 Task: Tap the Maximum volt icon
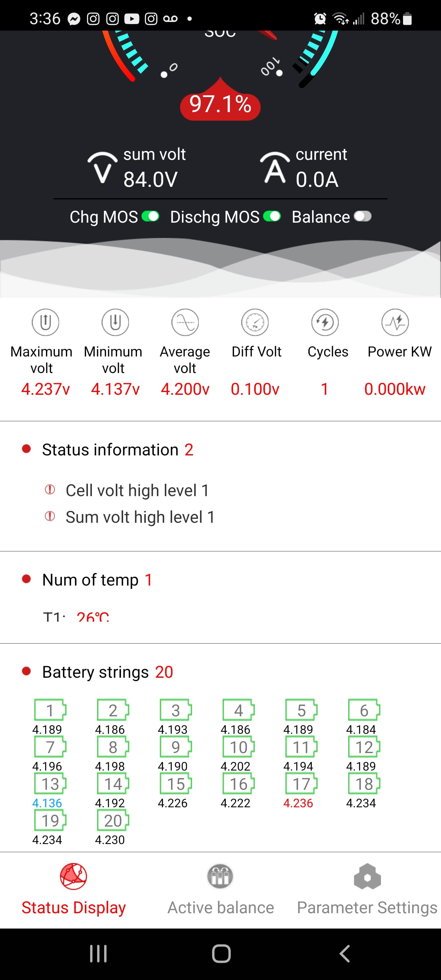coord(45,322)
